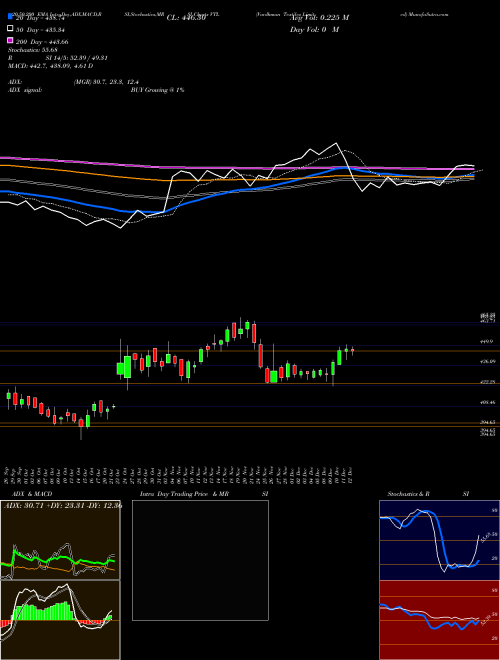Open the ADX indicator mini chart
500x660 pixels.
point(60,540)
